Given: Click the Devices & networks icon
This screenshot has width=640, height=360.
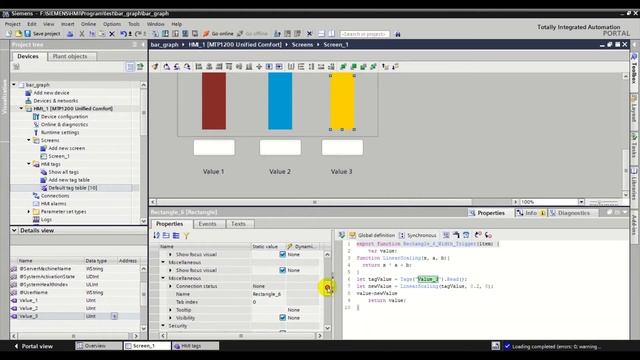Looking at the screenshot, I should click(x=28, y=101).
